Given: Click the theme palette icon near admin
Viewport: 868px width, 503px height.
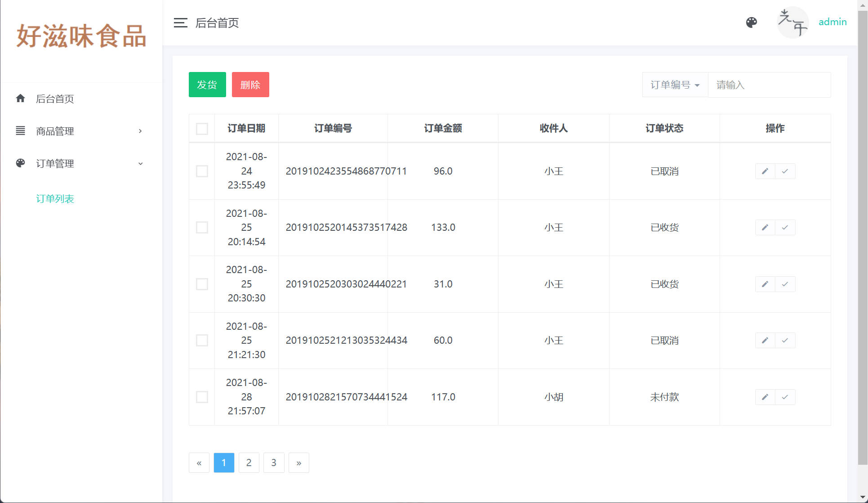Looking at the screenshot, I should click(x=751, y=22).
